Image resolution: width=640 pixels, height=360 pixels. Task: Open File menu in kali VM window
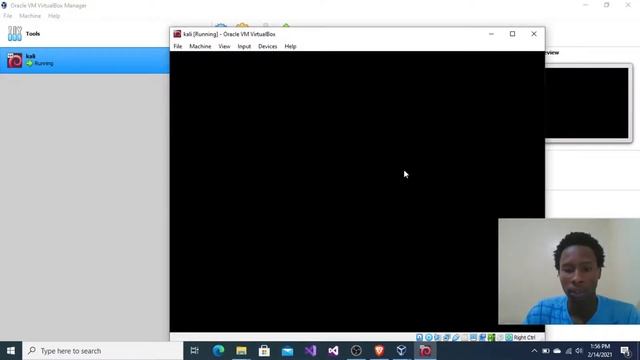(178, 47)
